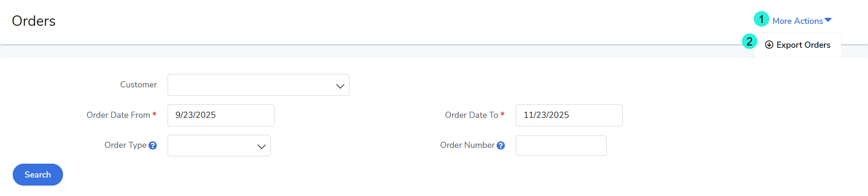The height and width of the screenshot is (196, 868).
Task: Click the Order Type help icon
Action: click(x=153, y=146)
